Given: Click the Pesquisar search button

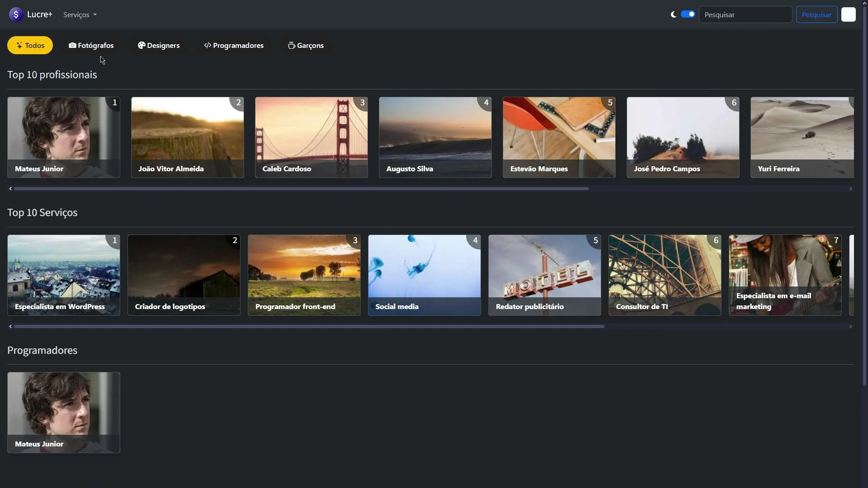Looking at the screenshot, I should pos(816,14).
